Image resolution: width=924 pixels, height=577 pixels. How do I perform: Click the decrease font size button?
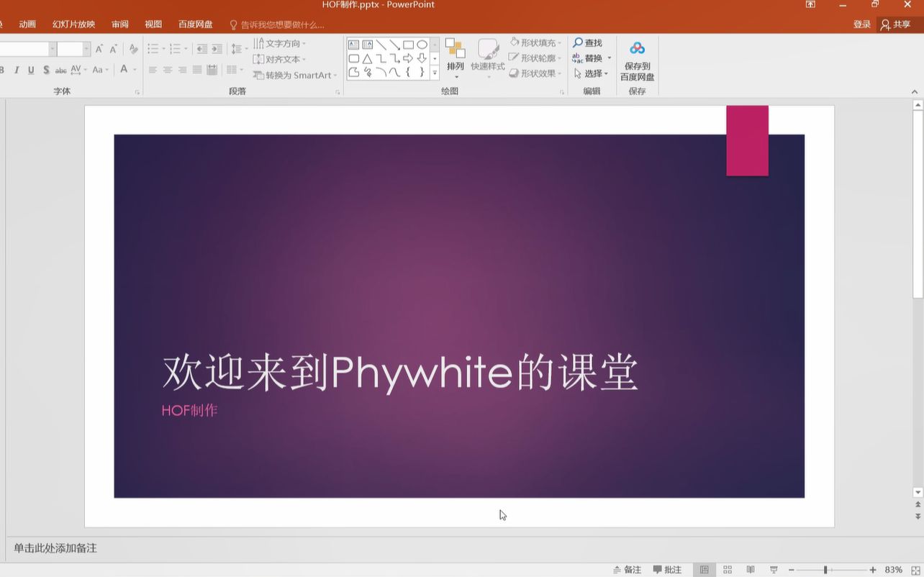click(x=114, y=49)
